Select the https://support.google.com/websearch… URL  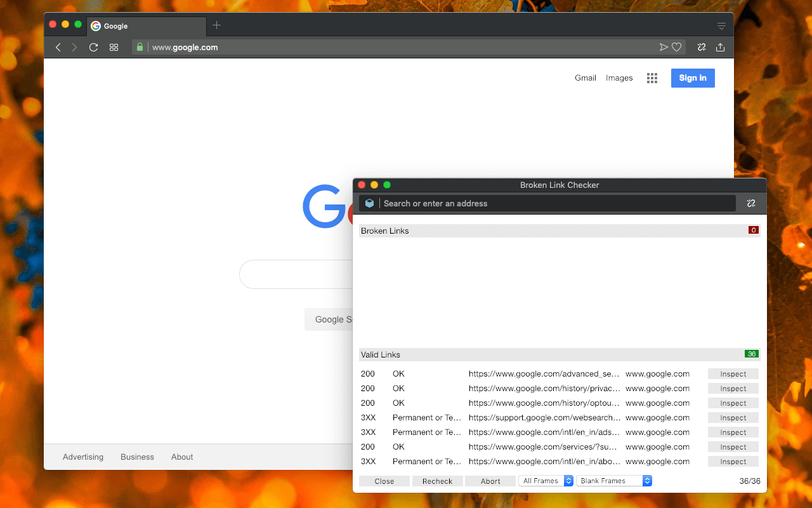tap(545, 418)
